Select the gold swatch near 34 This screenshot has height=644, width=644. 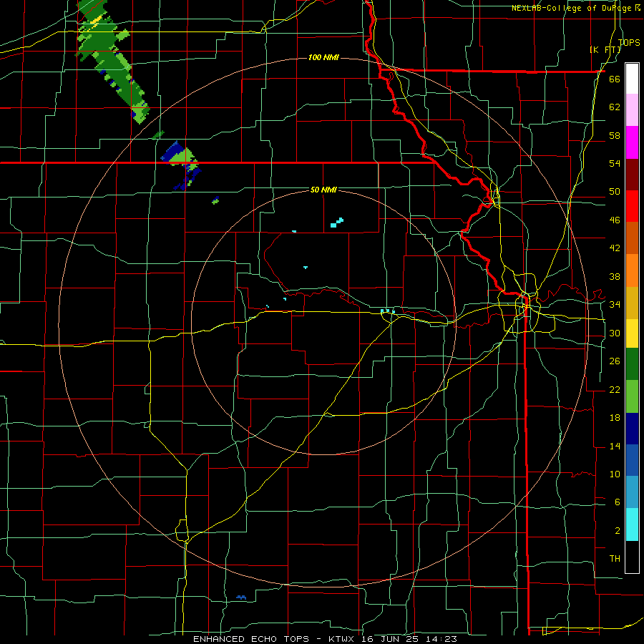click(x=632, y=303)
